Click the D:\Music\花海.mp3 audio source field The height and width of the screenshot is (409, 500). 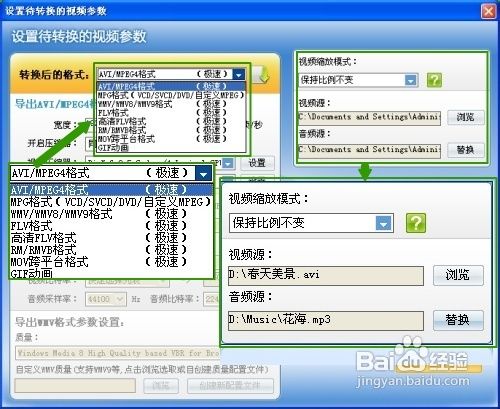tap(326, 320)
